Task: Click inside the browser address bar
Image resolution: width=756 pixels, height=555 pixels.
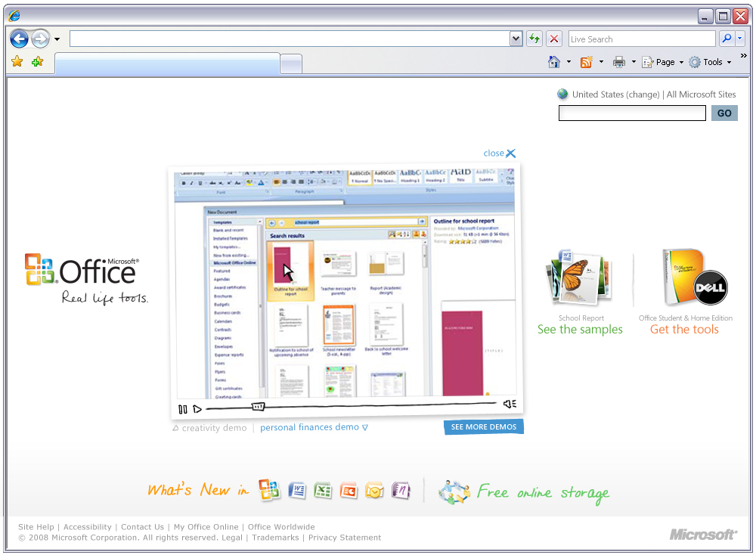Action: (x=290, y=39)
